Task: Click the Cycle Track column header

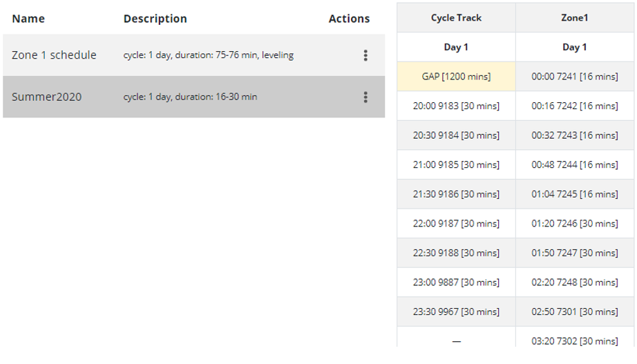Action: pos(456,17)
